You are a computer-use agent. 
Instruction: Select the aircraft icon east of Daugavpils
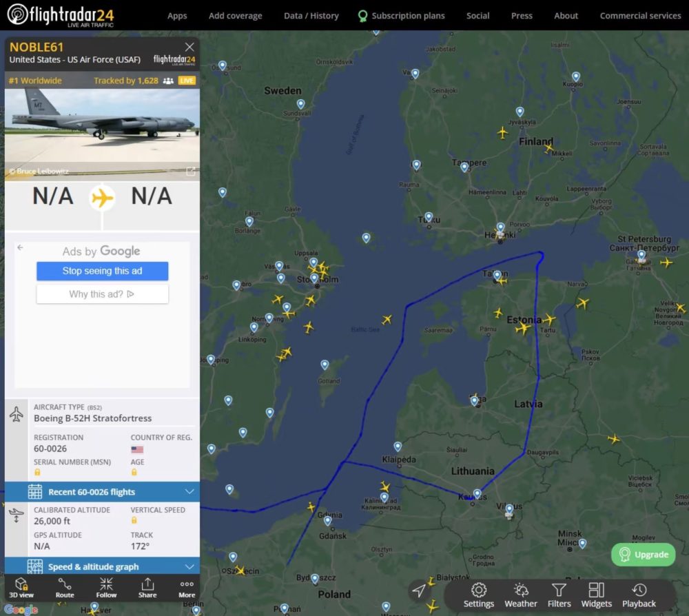pos(614,438)
